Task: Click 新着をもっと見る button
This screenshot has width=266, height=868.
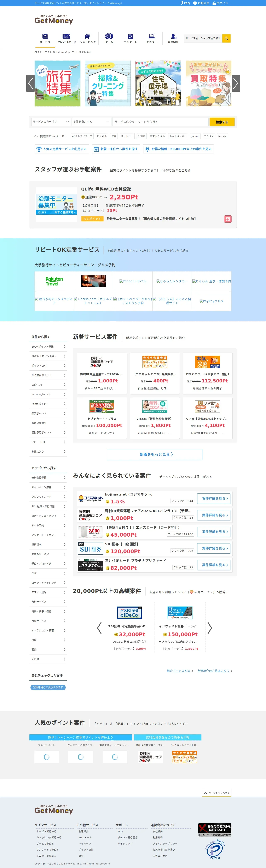Action: pos(155,455)
